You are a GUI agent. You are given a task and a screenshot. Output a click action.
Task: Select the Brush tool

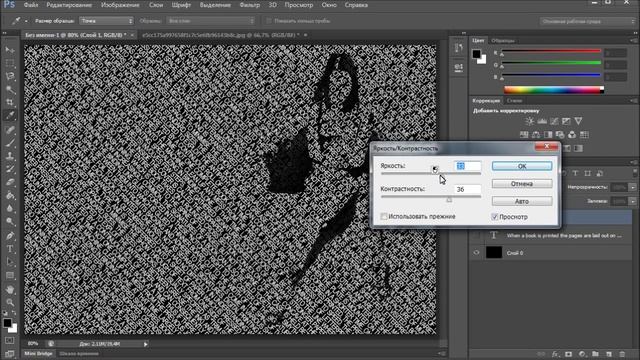tap(10, 143)
